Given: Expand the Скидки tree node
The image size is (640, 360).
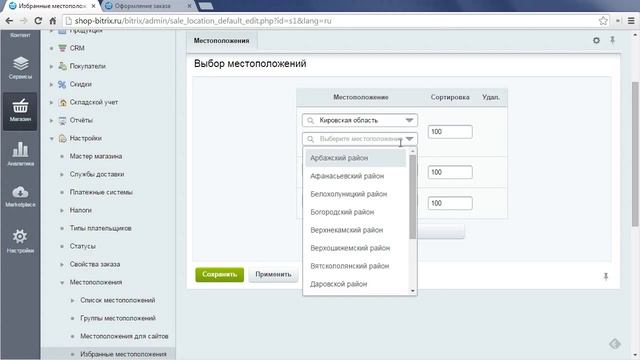Looking at the screenshot, I should [x=51, y=84].
